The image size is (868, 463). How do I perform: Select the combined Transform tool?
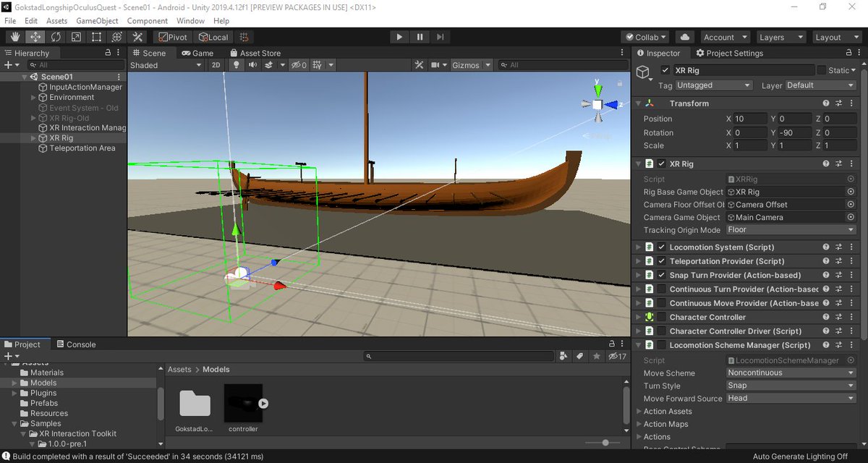coord(116,37)
